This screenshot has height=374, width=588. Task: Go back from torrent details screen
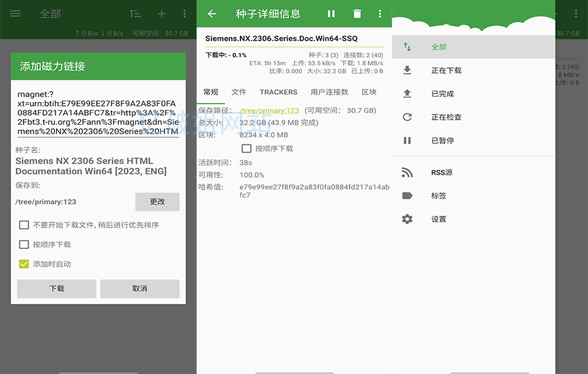(x=212, y=14)
